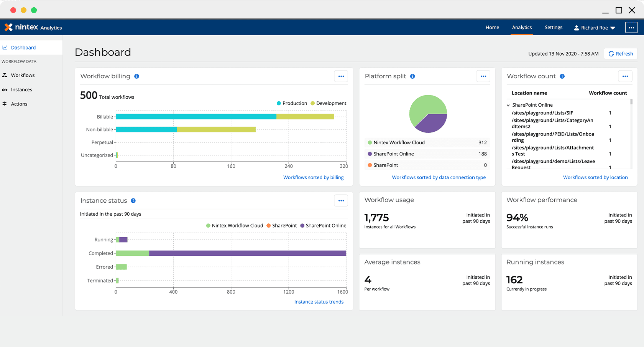Open the Workflows section in sidebar
Viewport: 644px width, 347px height.
click(x=23, y=75)
